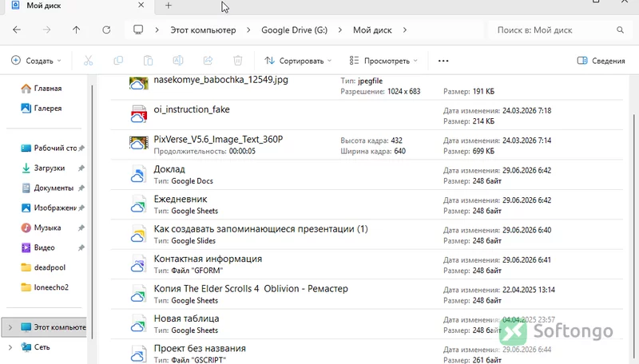Viewport: 639px width, 364px height.
Task: Select the oi_instruction_fake PDF file icon
Action: pos(138,114)
